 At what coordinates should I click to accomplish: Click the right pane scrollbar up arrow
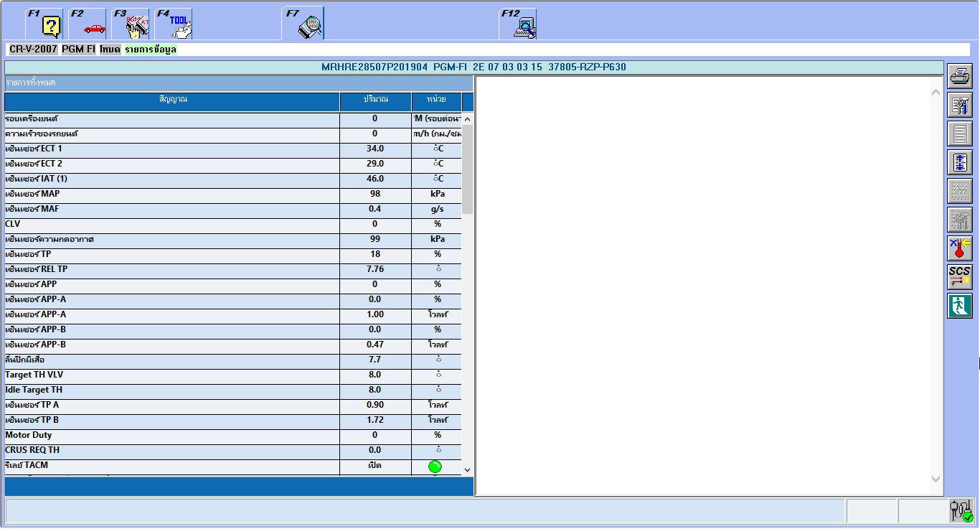(x=935, y=92)
